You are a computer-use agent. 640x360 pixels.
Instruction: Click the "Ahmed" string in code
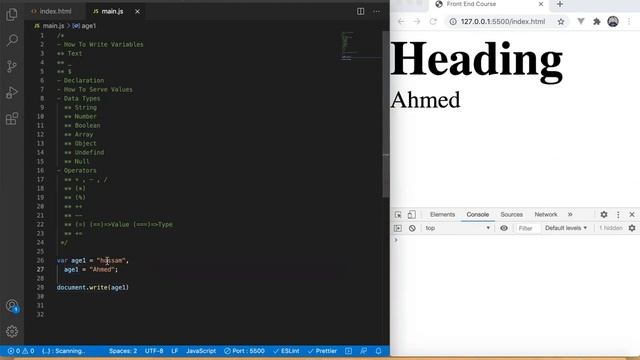coord(103,269)
